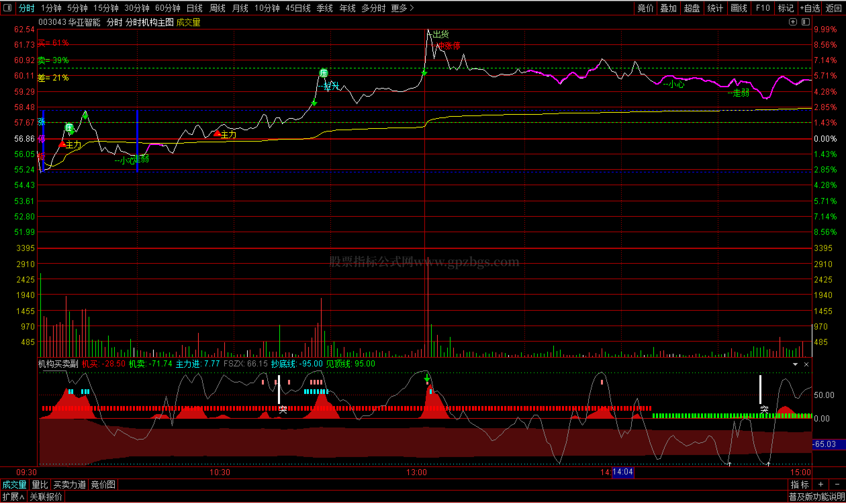Open the 竞价图 tab
Screen dimensions: 846x504
[x=103, y=485]
